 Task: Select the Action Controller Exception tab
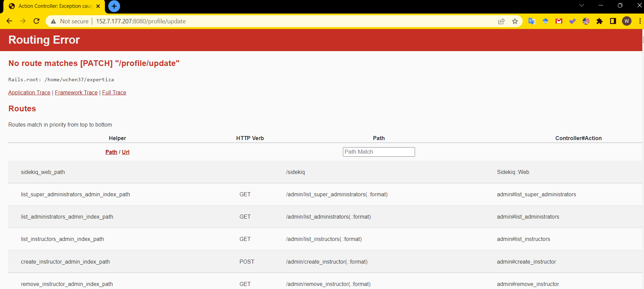pyautogui.click(x=54, y=6)
